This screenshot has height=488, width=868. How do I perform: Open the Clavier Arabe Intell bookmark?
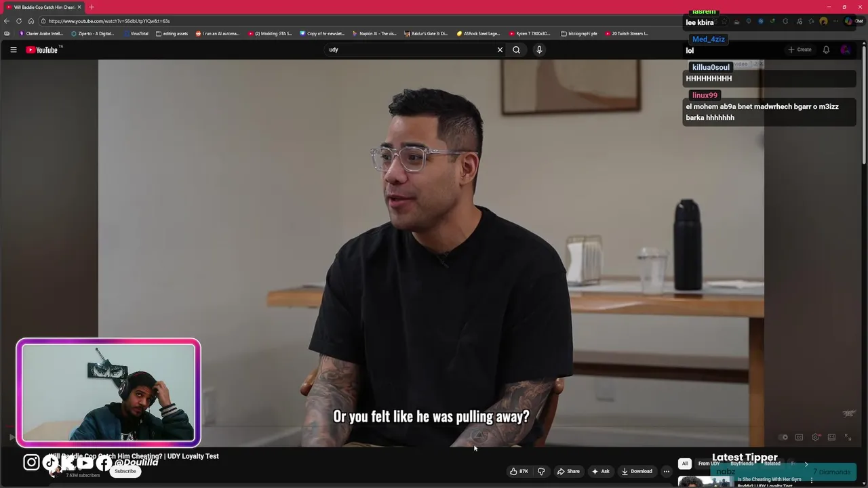pyautogui.click(x=41, y=33)
